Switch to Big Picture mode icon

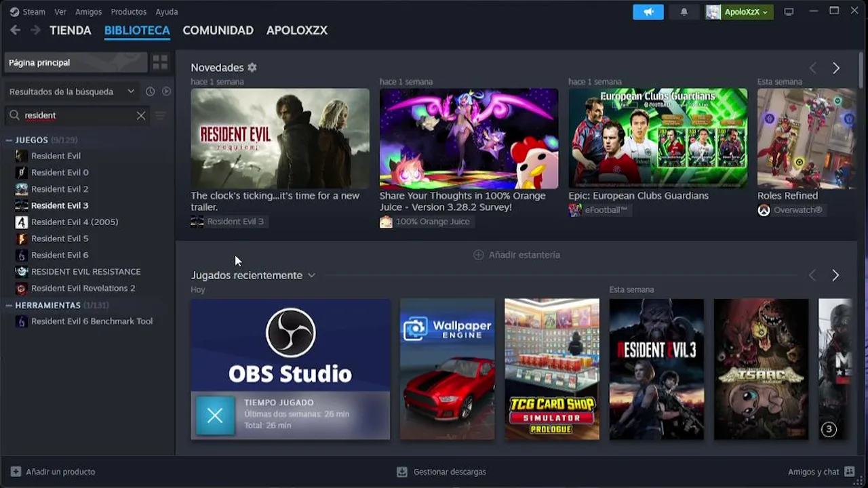[789, 12]
